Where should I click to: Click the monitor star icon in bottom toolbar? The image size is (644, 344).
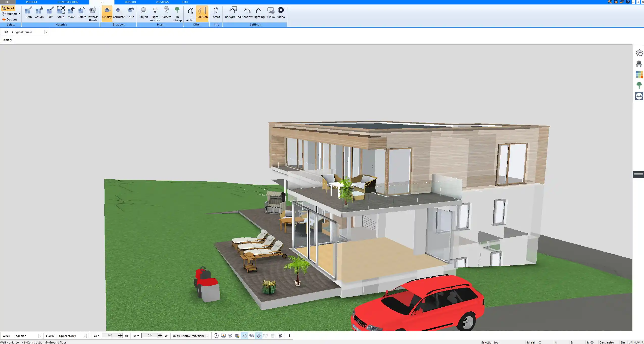[x=223, y=336]
